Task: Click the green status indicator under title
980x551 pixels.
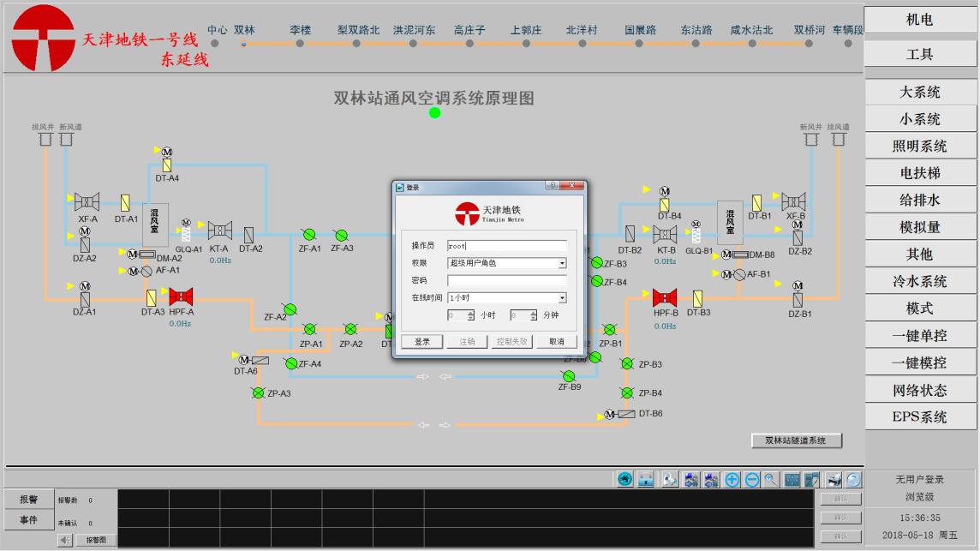Action: click(x=435, y=112)
